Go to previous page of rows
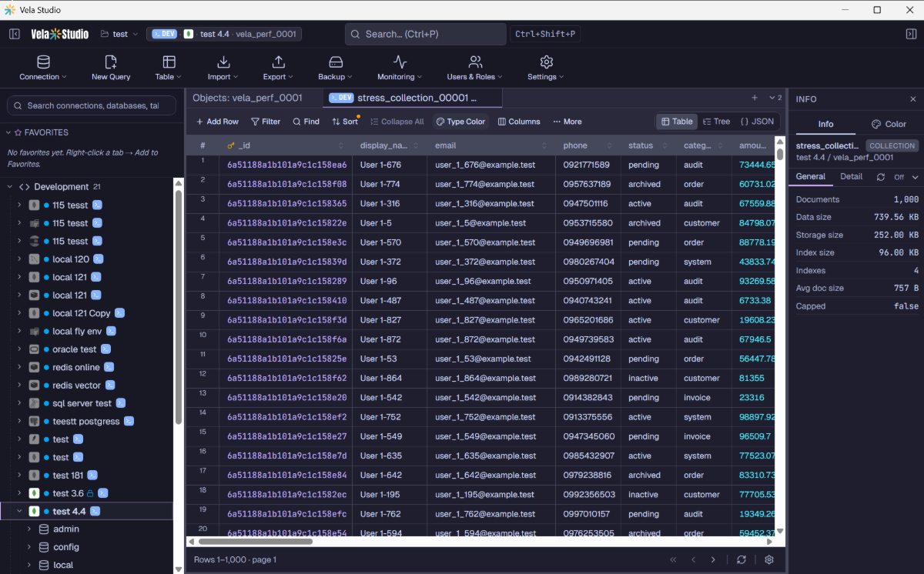 click(693, 560)
